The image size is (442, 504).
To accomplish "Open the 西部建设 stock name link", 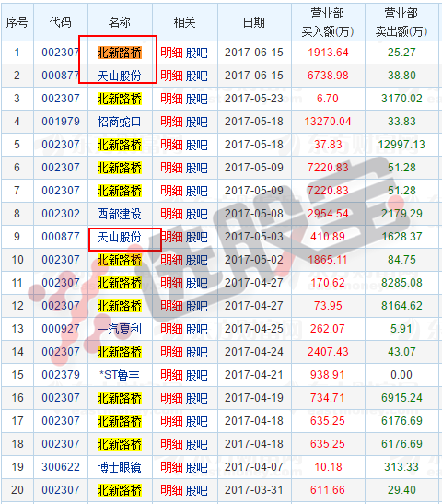I will tap(119, 214).
